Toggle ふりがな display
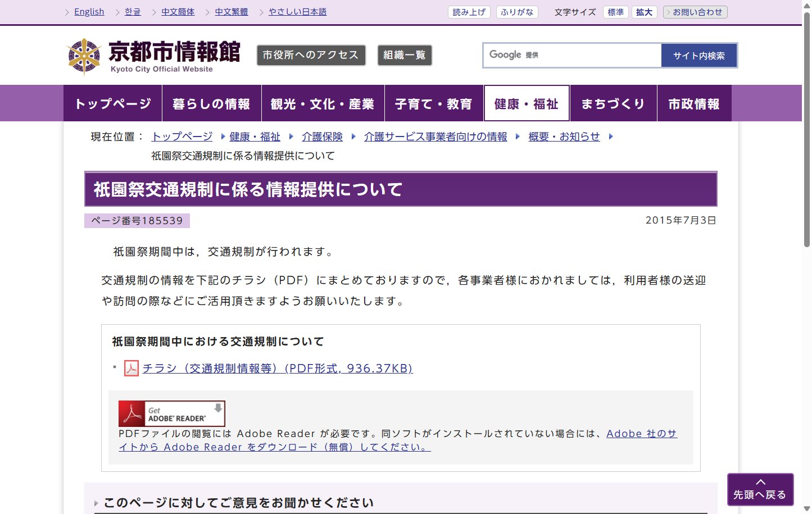Image resolution: width=812 pixels, height=514 pixels. [517, 12]
